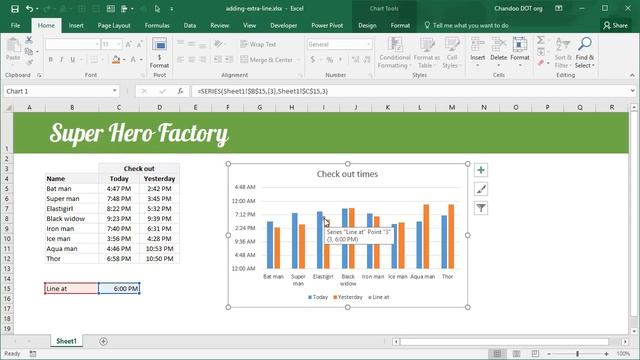Click the zoom slider handle
This screenshot has width=640, height=360.
(x=578, y=353)
